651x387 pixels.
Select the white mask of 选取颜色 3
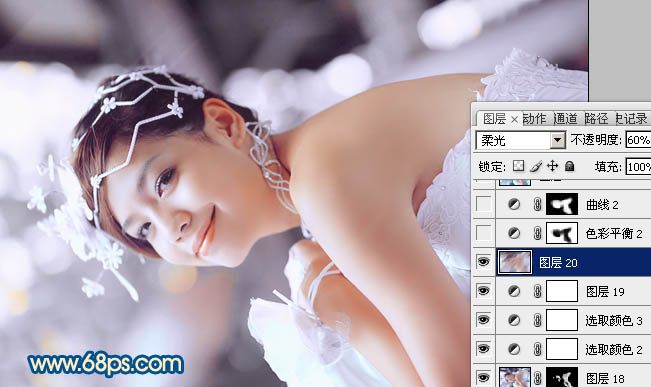562,320
